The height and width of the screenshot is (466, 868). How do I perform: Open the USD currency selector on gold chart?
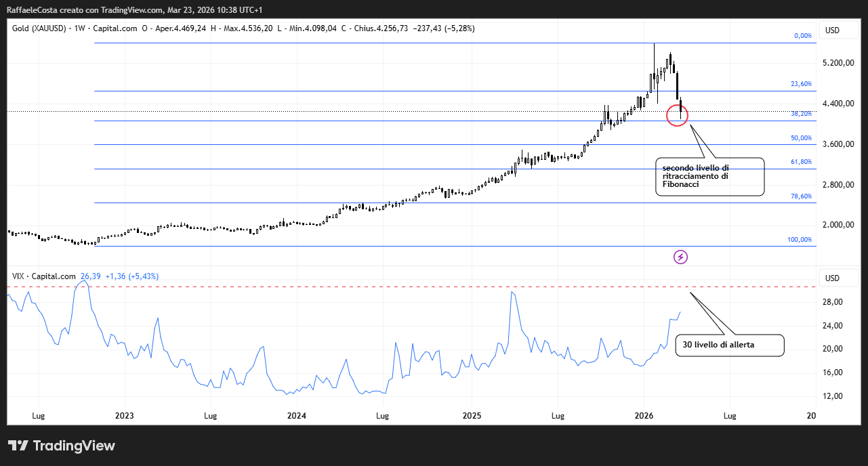click(x=831, y=30)
